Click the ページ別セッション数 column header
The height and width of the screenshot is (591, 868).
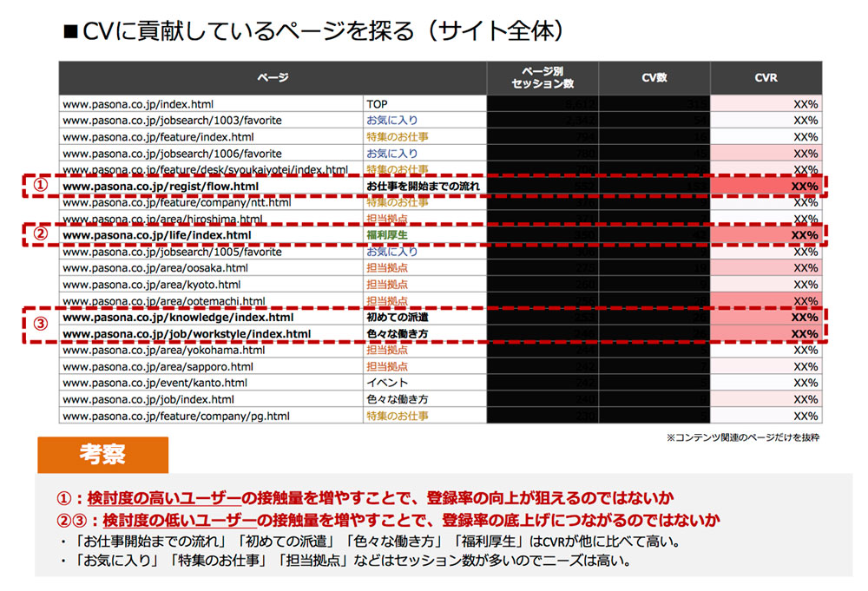point(542,78)
